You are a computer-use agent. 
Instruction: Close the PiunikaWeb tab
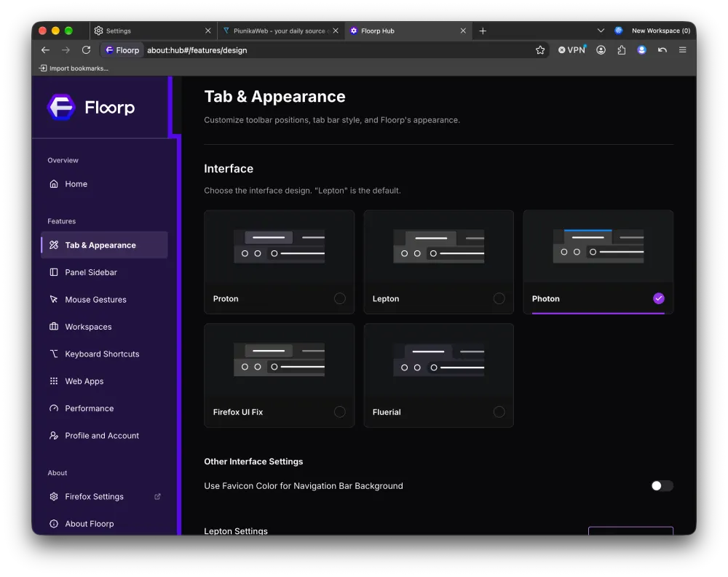coord(336,31)
